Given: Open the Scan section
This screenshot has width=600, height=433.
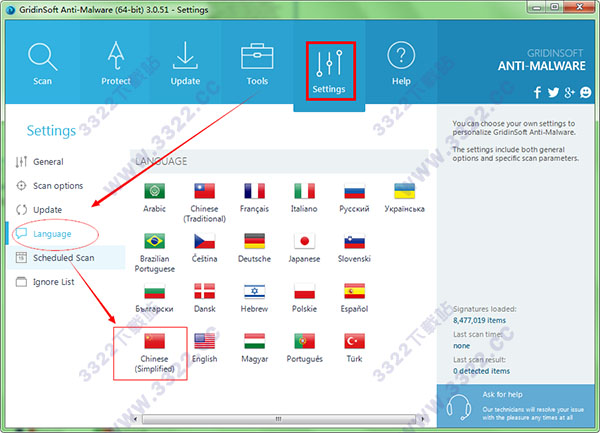Looking at the screenshot, I should coord(42,64).
